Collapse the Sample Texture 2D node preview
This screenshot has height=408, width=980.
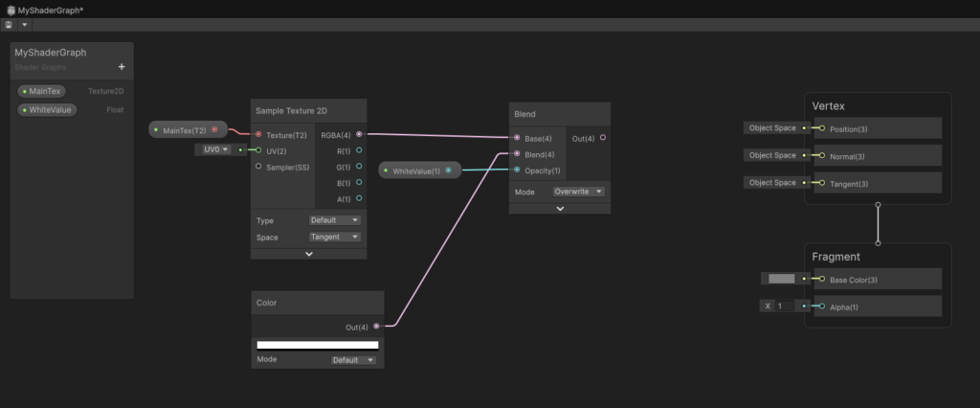tap(308, 254)
